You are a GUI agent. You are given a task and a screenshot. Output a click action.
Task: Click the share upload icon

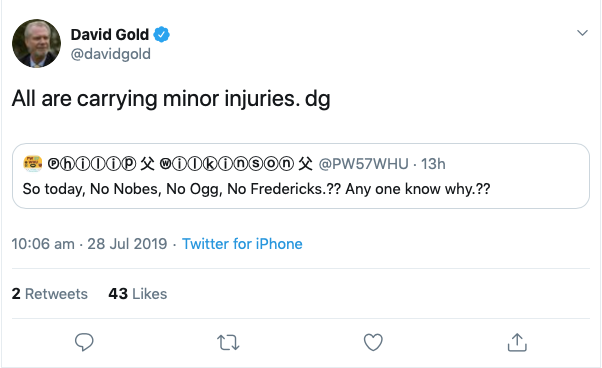517,342
